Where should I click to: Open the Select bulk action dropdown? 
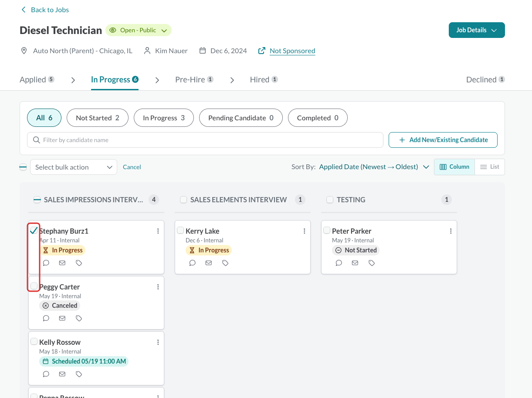click(x=74, y=167)
